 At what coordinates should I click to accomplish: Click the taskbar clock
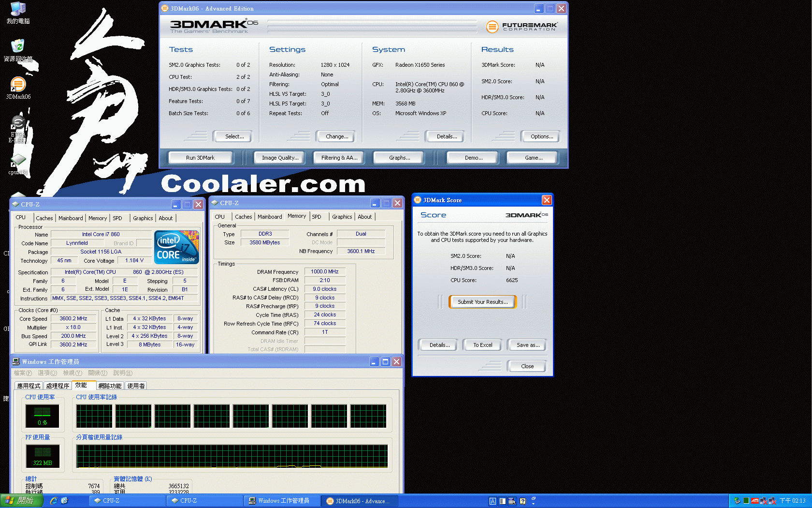click(x=792, y=501)
